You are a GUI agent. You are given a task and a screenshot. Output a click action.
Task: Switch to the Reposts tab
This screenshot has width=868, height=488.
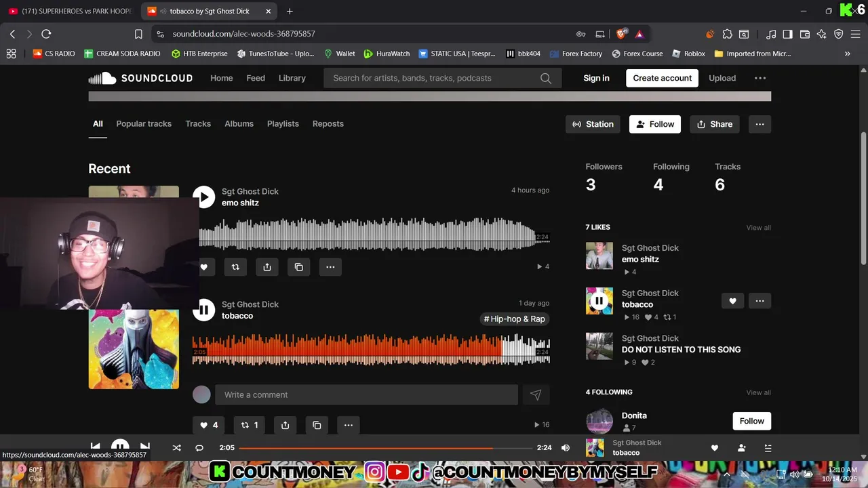point(328,123)
